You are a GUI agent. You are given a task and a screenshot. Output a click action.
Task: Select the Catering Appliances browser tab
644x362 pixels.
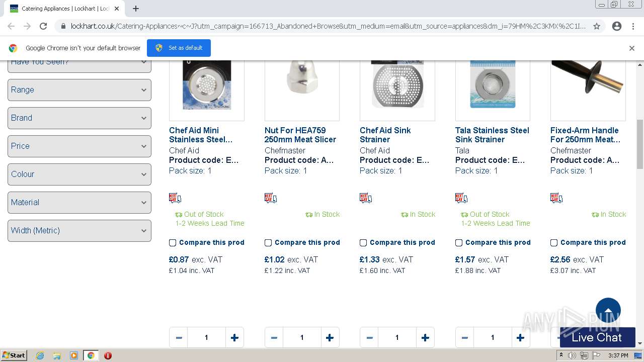pos(65,9)
